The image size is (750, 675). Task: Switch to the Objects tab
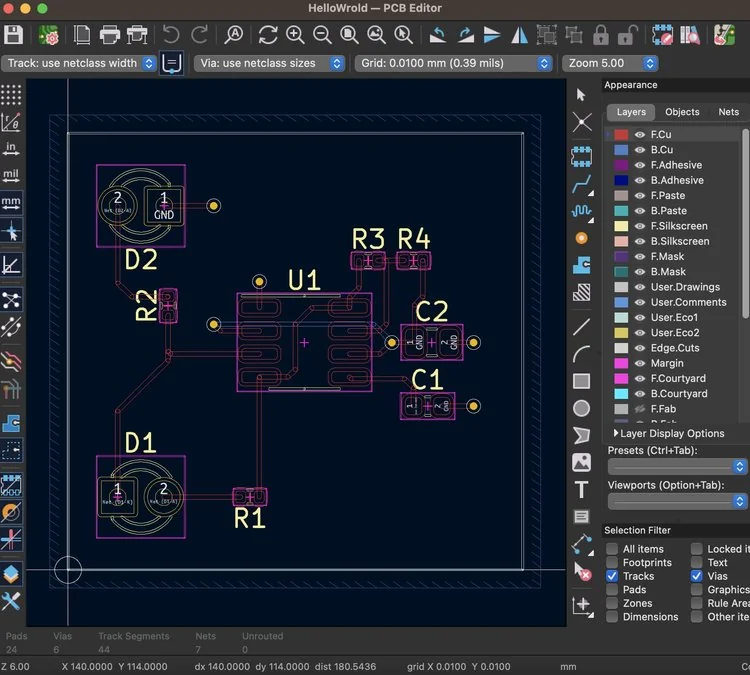(x=682, y=112)
